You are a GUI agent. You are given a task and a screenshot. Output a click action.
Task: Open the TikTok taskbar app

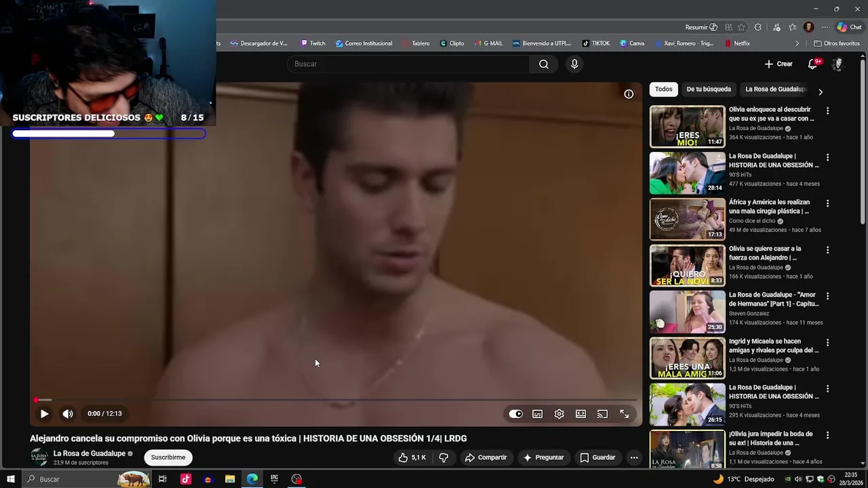(186, 479)
